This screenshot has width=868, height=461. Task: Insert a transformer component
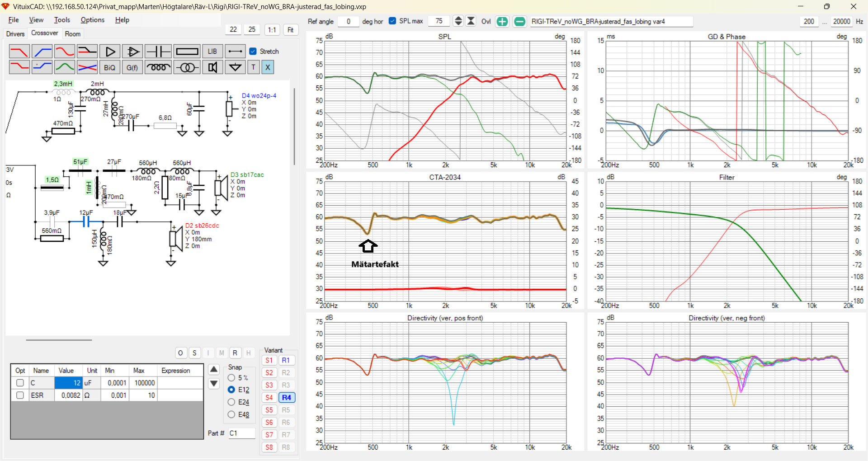click(x=187, y=67)
